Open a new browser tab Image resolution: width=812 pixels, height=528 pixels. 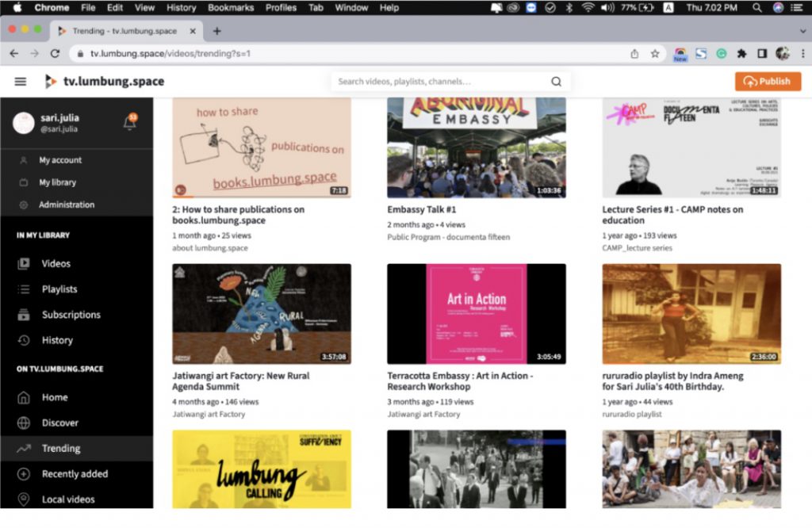pyautogui.click(x=217, y=31)
